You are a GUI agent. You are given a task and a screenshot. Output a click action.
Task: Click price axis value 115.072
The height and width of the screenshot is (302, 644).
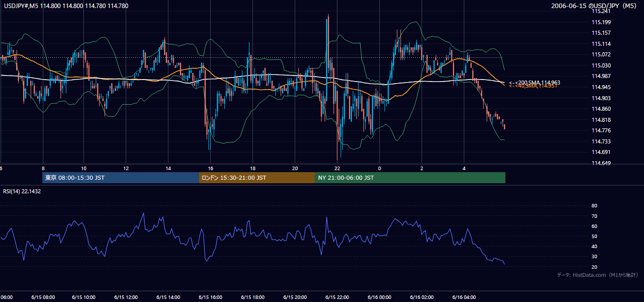pyautogui.click(x=601, y=54)
